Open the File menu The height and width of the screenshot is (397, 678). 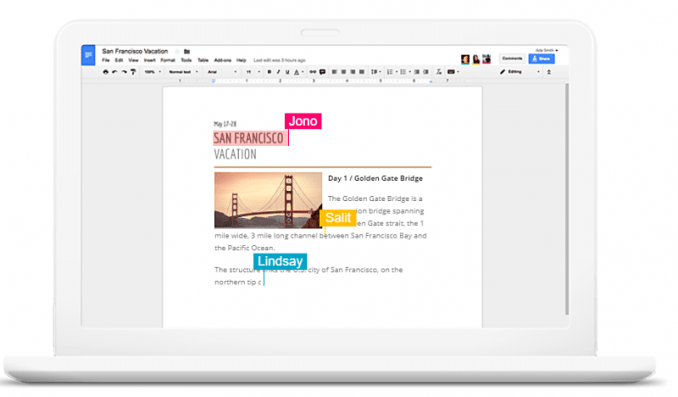click(x=106, y=60)
